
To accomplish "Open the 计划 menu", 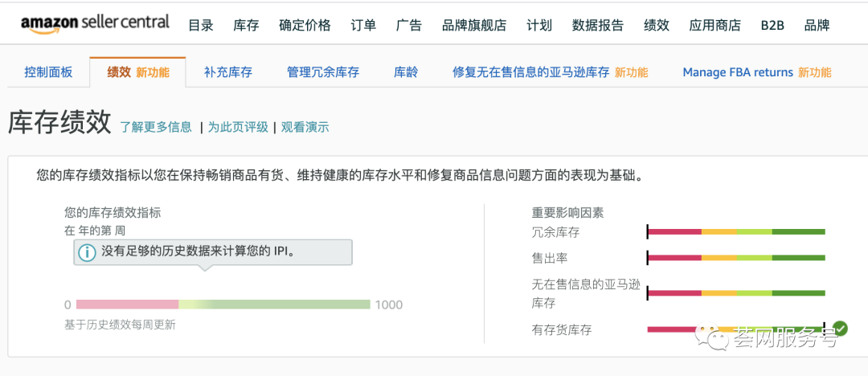I will (539, 25).
